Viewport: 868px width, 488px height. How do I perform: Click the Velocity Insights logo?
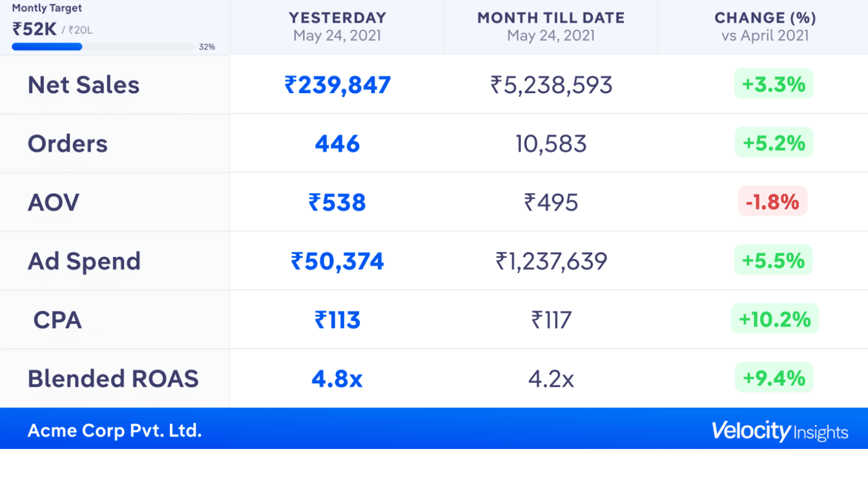780,431
